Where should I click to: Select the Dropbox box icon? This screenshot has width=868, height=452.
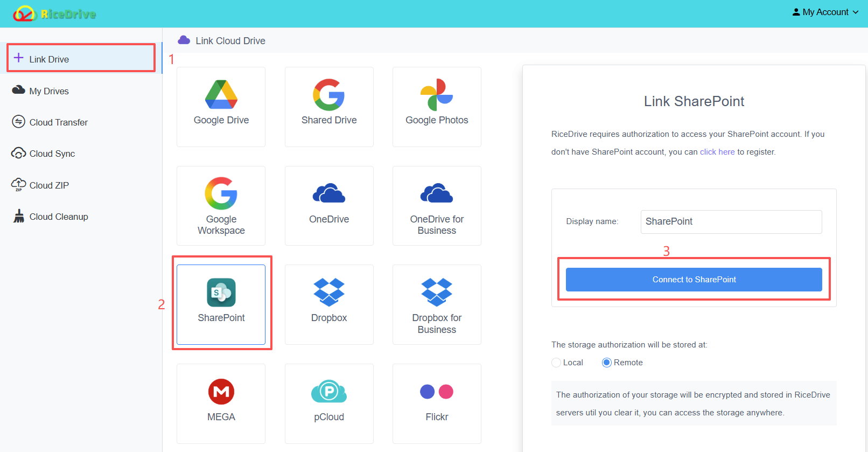pyautogui.click(x=329, y=292)
